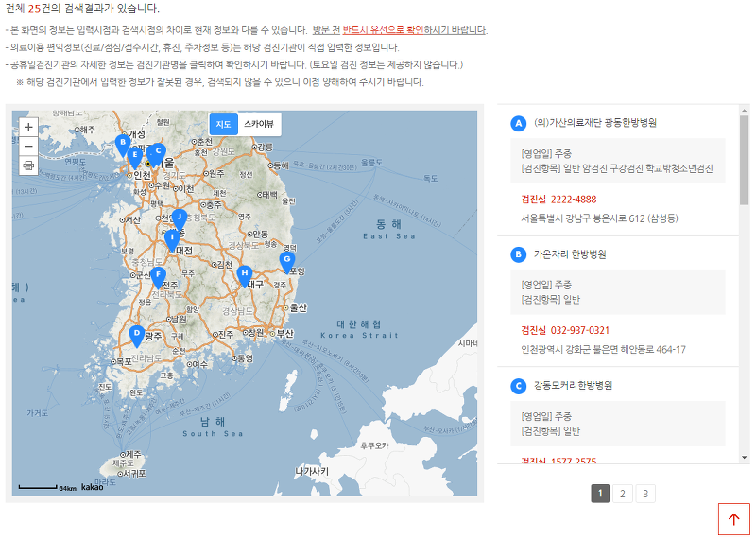Image resolution: width=756 pixels, height=540 pixels.
Task: Click the circled A badge in results list
Action: pos(518,123)
